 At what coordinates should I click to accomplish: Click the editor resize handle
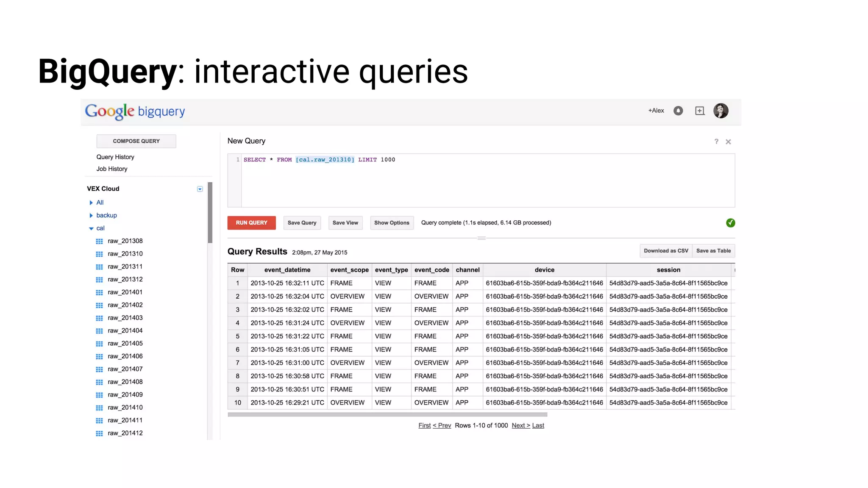pyautogui.click(x=481, y=238)
